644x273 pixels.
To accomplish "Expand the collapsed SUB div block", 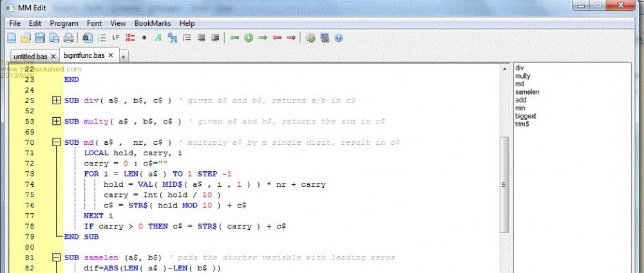I will tap(56, 100).
